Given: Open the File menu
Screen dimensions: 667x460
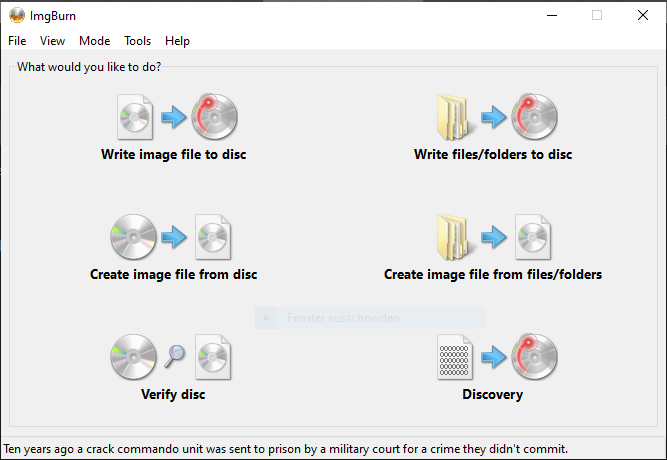Looking at the screenshot, I should click(17, 41).
